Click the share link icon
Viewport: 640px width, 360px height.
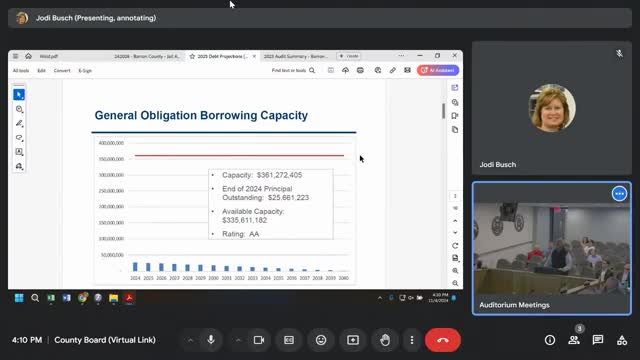click(392, 70)
